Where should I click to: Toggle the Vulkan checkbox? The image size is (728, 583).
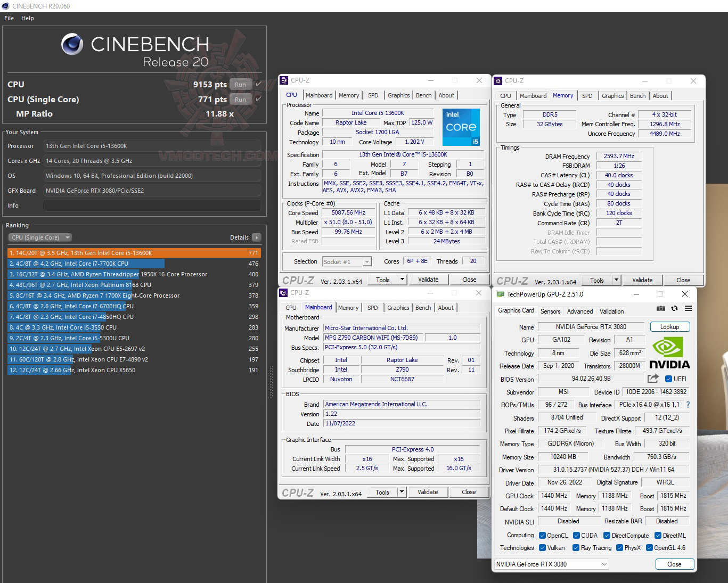point(542,548)
